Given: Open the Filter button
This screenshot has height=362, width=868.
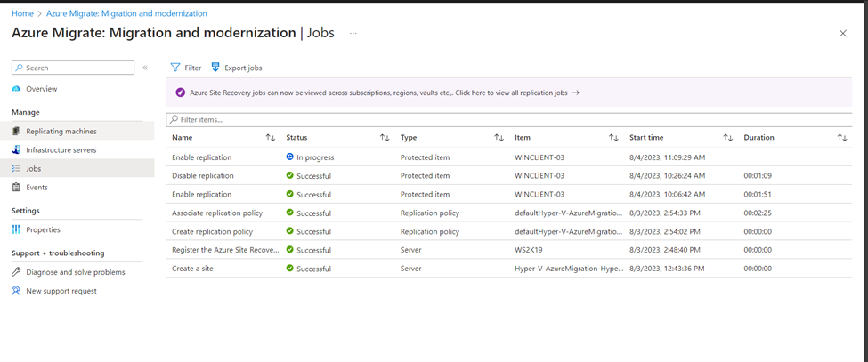Looking at the screenshot, I should tap(186, 68).
